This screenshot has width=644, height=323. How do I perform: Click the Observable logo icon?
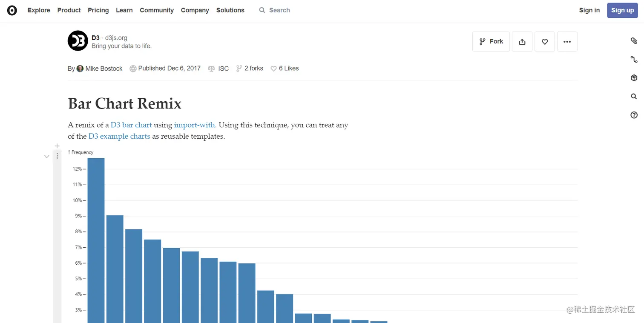(12, 11)
